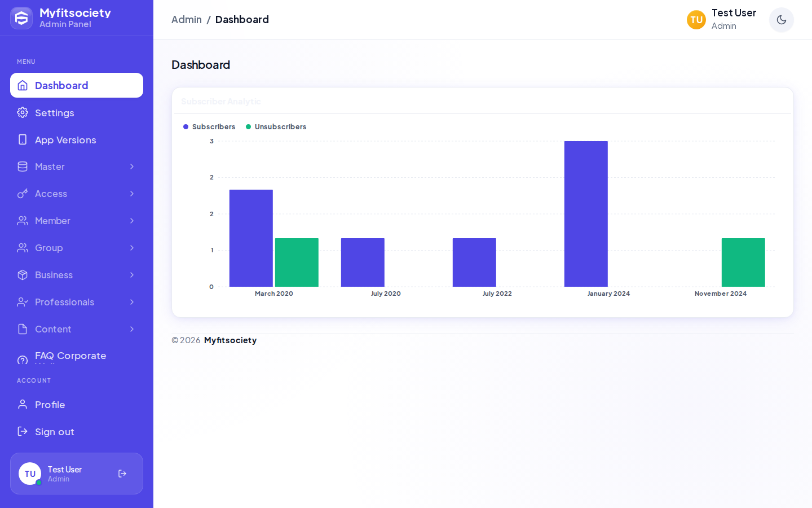Screen dimensions: 812x508
Task: Click the orange TU avatar in the header
Action: [x=696, y=20]
